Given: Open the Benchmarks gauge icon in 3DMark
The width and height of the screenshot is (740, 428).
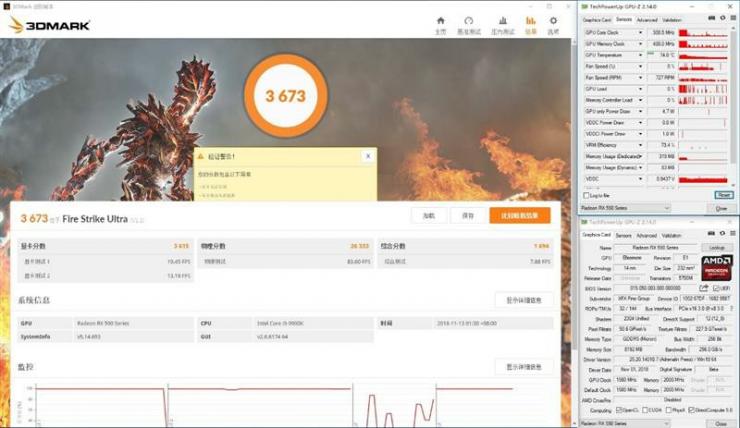Looking at the screenshot, I should pyautogui.click(x=468, y=21).
